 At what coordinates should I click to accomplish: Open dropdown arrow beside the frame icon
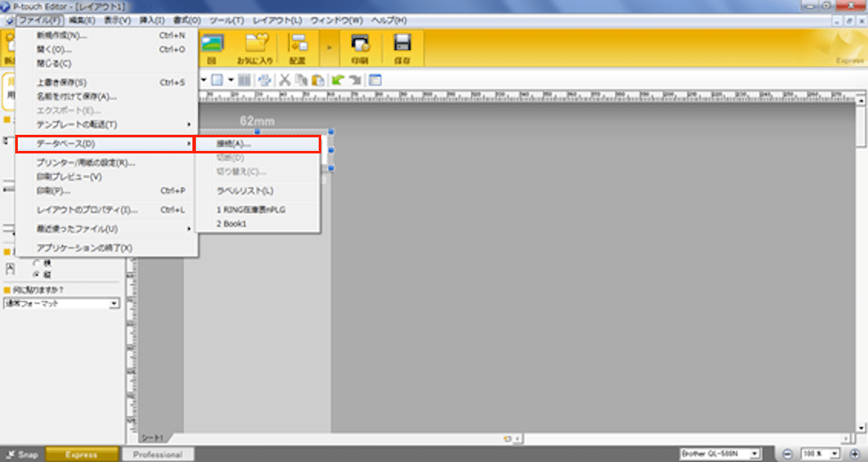point(231,81)
